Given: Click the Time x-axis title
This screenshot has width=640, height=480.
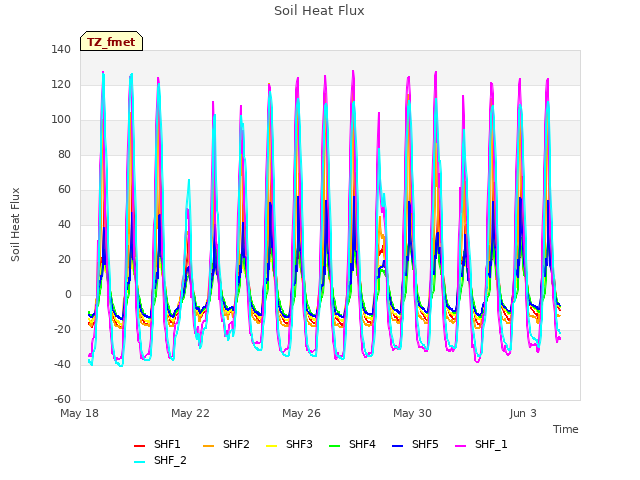Looking at the screenshot, I should coord(566,429).
